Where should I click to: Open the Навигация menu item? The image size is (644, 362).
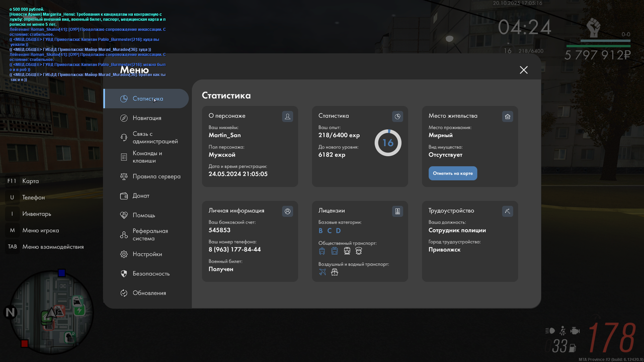(x=146, y=118)
